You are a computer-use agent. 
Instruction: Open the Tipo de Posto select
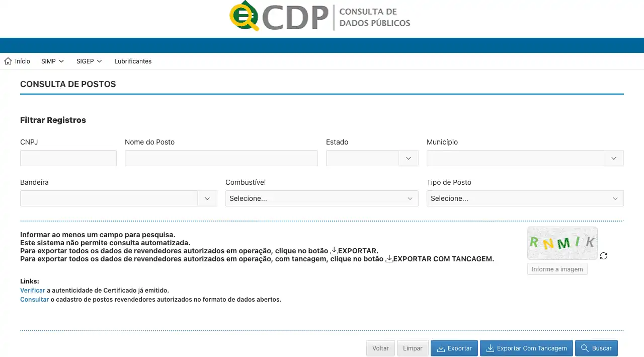click(x=525, y=198)
